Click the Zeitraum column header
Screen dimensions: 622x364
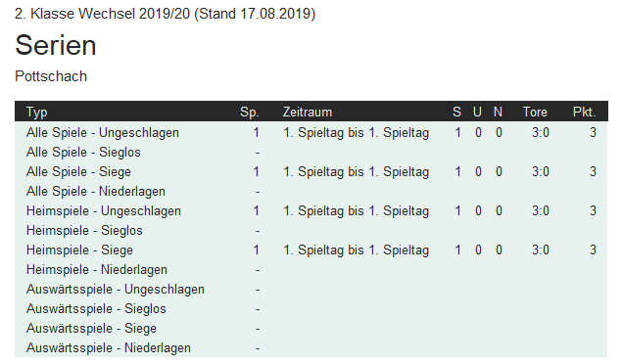click(x=307, y=113)
